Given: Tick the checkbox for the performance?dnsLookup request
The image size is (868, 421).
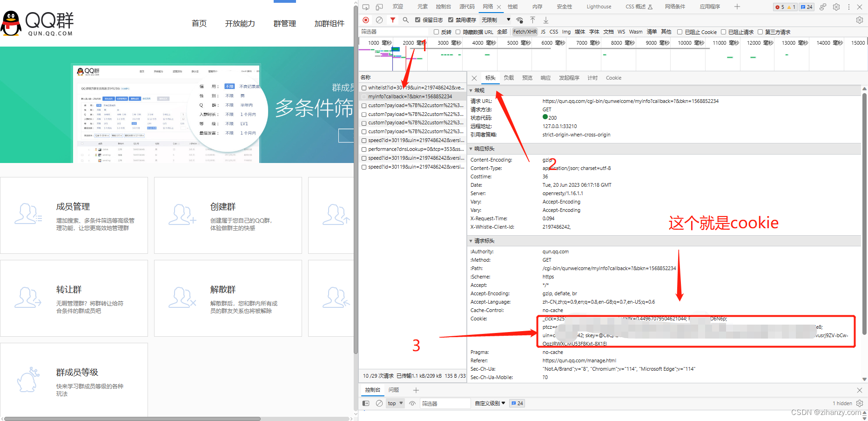Looking at the screenshot, I should click(364, 149).
